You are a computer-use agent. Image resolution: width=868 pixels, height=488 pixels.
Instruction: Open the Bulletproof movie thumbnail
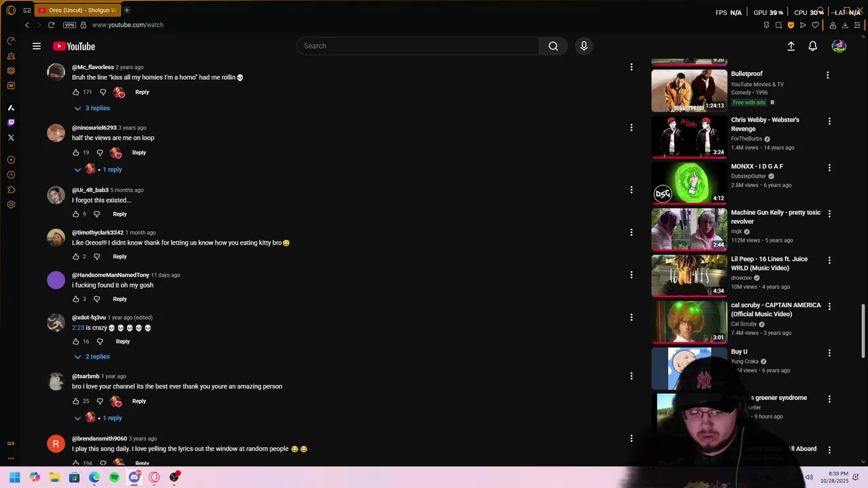point(689,91)
